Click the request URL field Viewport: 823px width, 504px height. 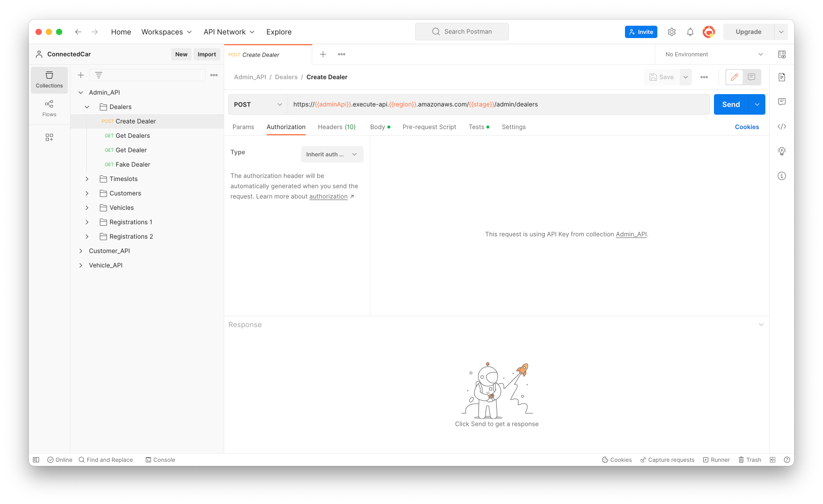coord(498,104)
